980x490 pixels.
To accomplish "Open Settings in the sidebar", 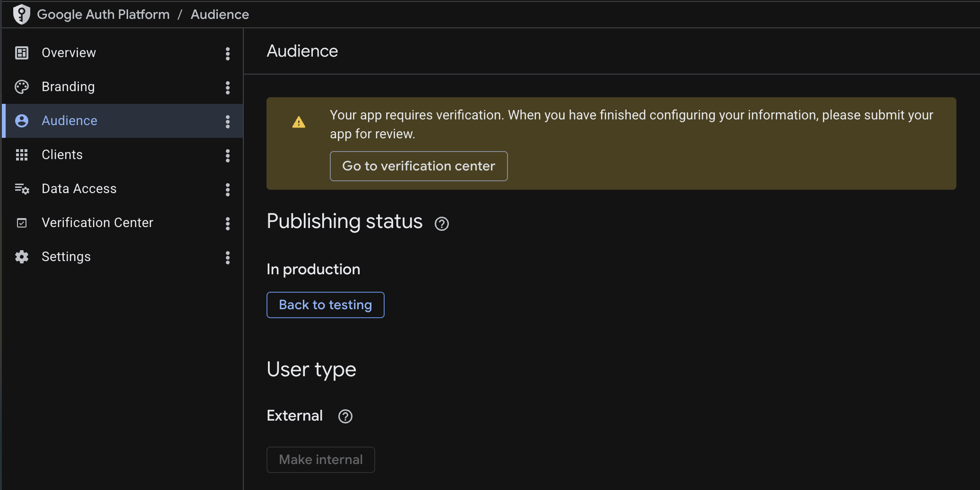I will [122, 257].
